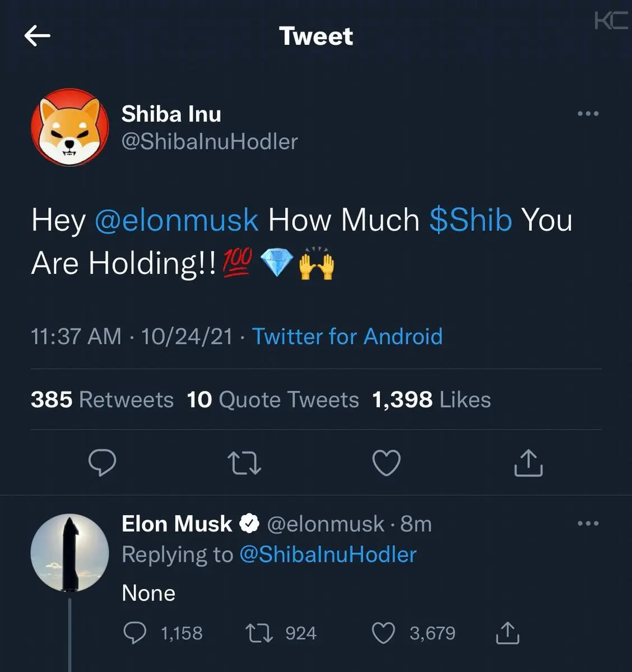Like the Shiba Inu tweet
The width and height of the screenshot is (632, 672).
[387, 463]
